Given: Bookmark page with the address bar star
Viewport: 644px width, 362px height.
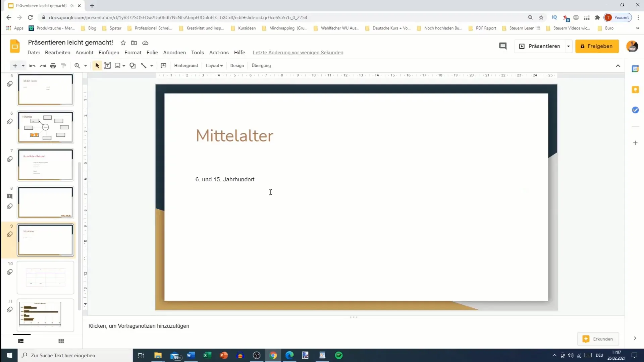Looking at the screenshot, I should coord(541,17).
